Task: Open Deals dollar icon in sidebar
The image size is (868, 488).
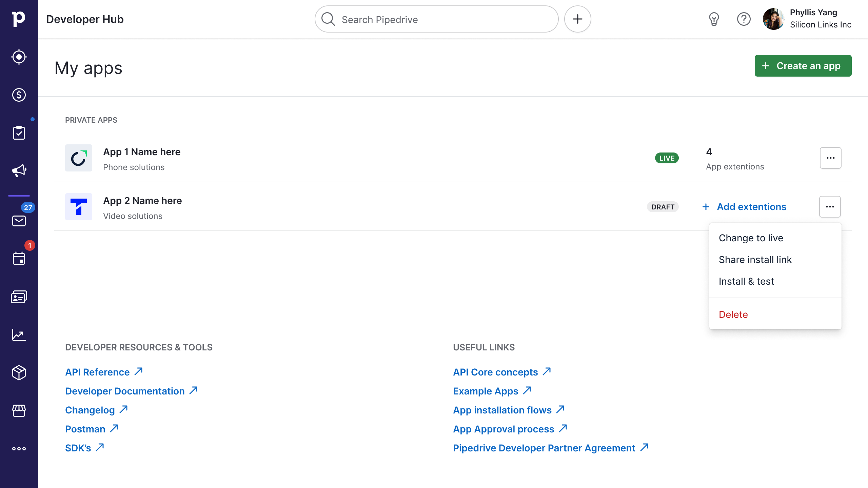Action: click(x=19, y=95)
